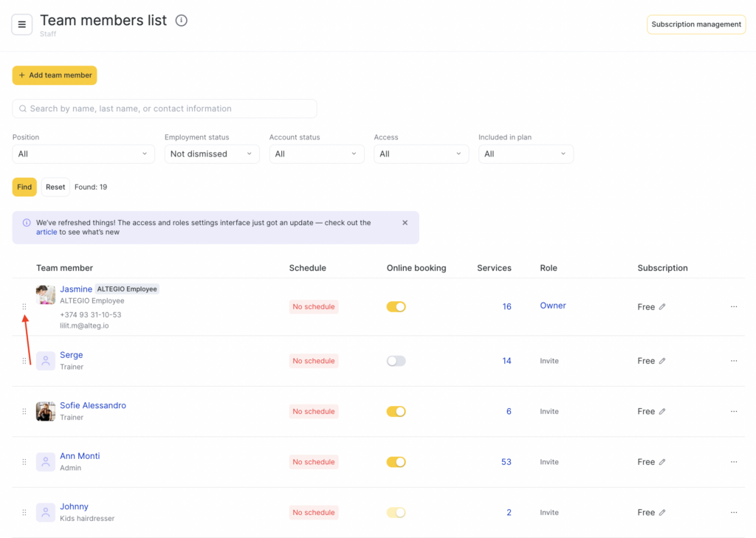
Task: Open three-dot menu for Sofie Alessandro
Action: [733, 412]
